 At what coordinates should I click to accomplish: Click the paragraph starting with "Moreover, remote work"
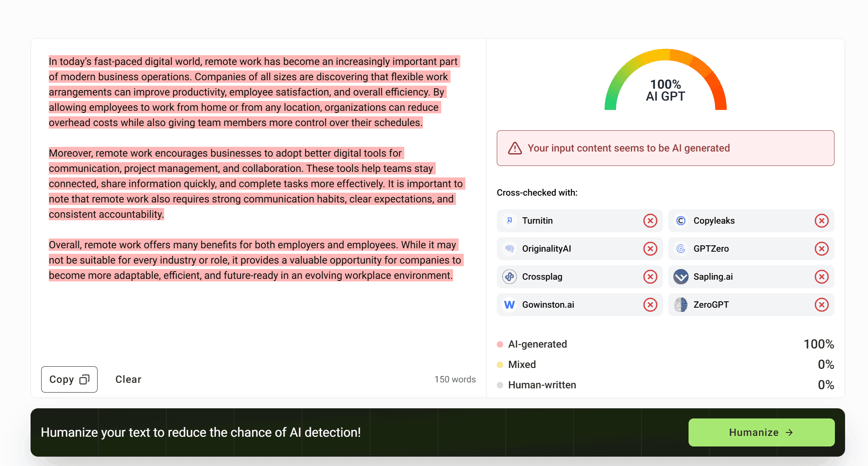coord(256,184)
